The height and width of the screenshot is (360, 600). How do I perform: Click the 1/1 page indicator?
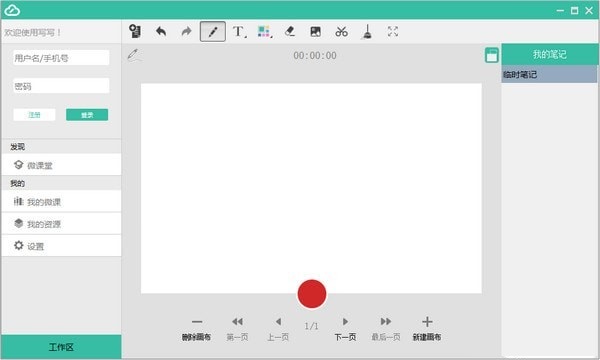click(x=311, y=326)
